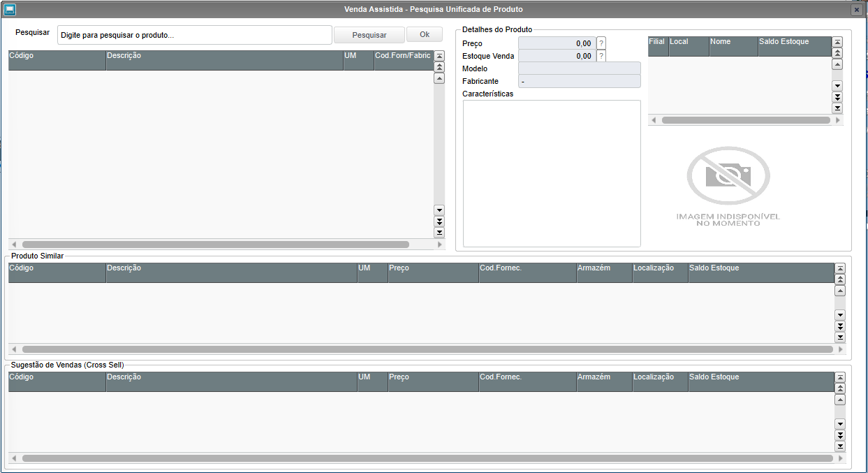Jump to last row of Produto Similar grid
The image size is (868, 473).
point(840,337)
